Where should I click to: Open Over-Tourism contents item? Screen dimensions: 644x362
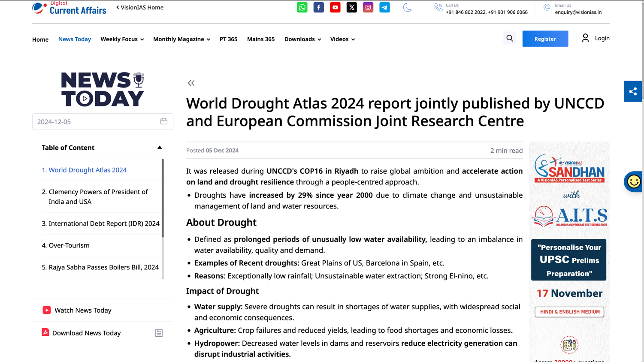click(x=66, y=245)
